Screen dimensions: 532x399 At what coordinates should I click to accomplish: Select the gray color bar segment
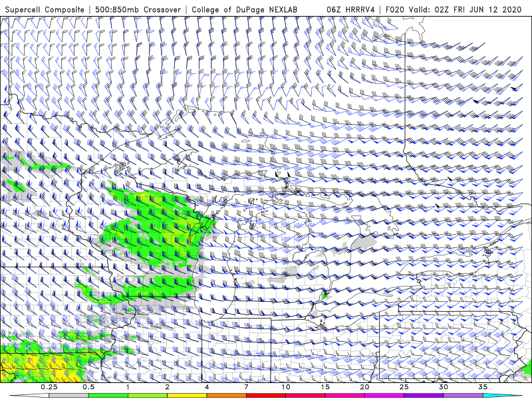[69, 396]
